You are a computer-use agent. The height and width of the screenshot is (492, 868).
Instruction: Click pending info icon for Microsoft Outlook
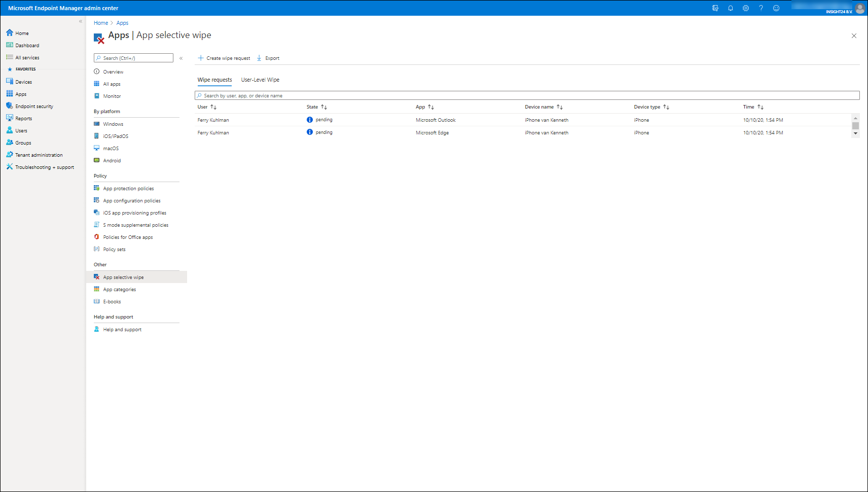click(x=310, y=120)
